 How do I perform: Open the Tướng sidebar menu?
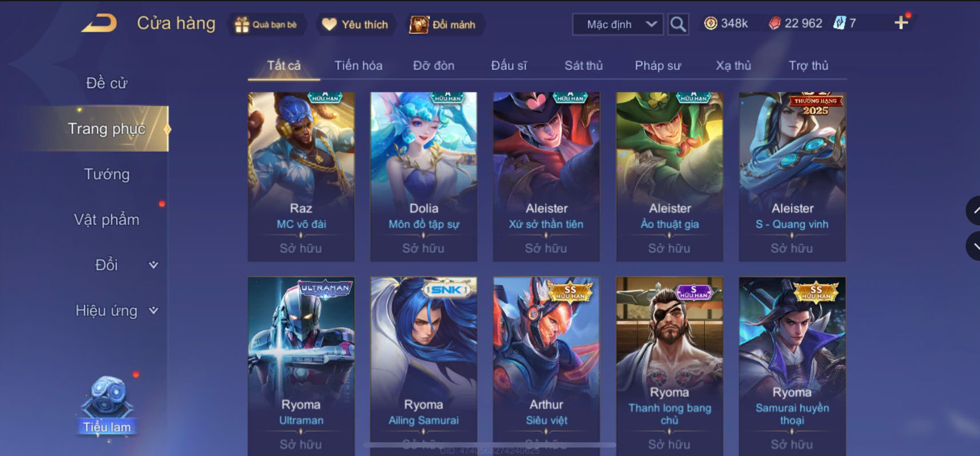(x=106, y=174)
